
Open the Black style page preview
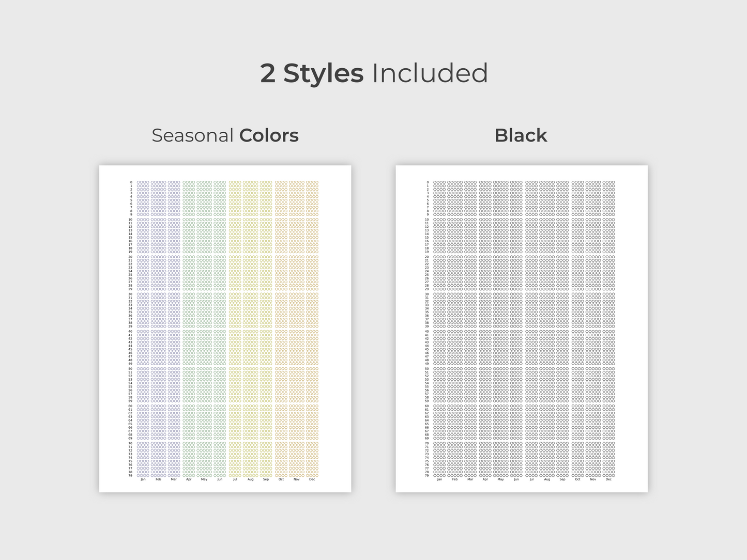(521, 329)
